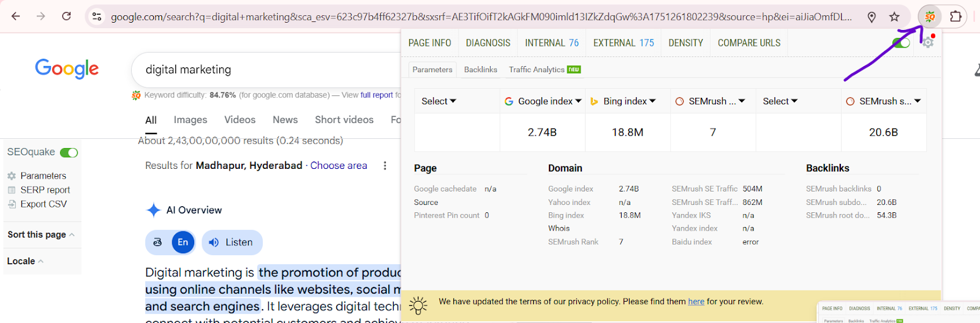Collapse the Sort this page section

[x=41, y=234]
